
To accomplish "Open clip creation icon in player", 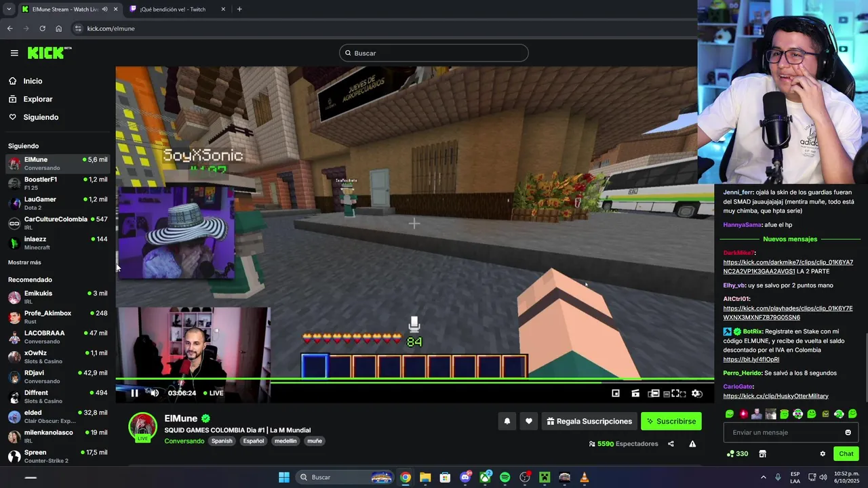I will [635, 393].
